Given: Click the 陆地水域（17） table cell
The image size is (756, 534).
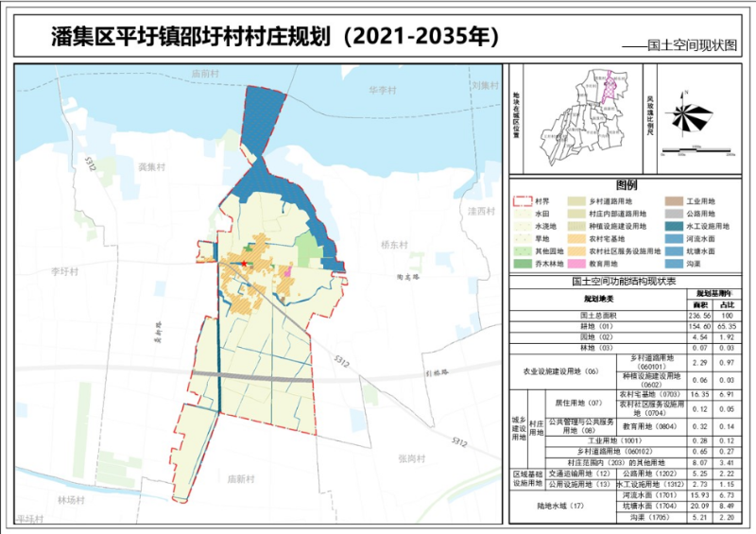Looking at the screenshot, I should pos(561,506).
